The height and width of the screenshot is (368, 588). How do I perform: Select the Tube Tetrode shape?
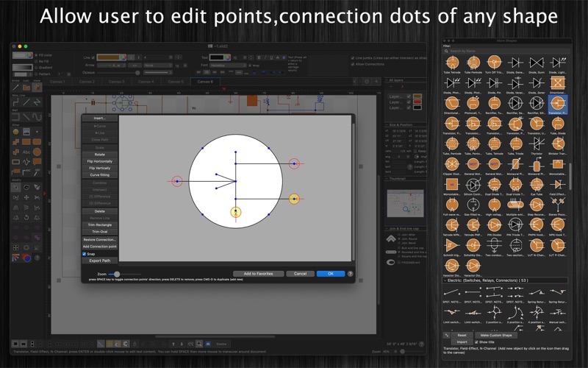(x=452, y=63)
